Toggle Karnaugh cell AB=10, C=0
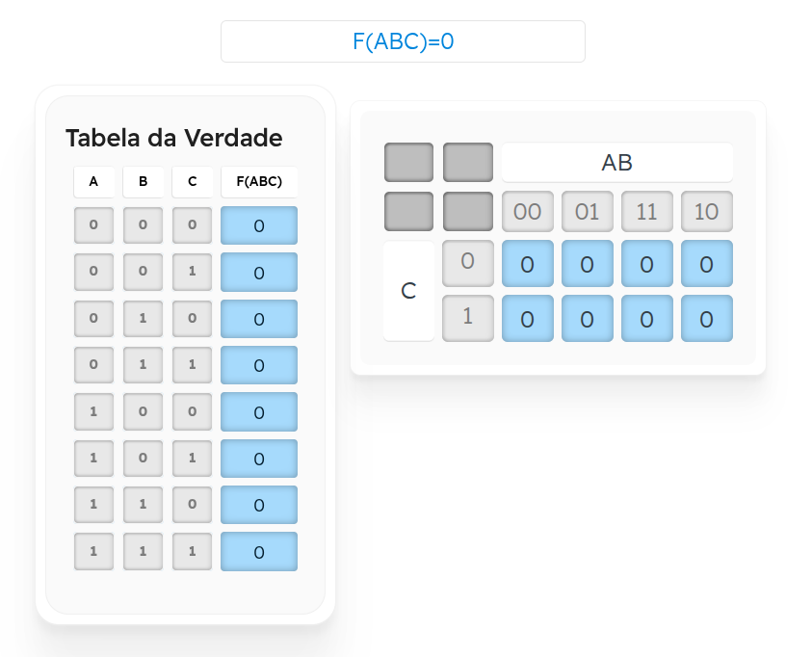Image resolution: width=812 pixels, height=657 pixels. 707,264
